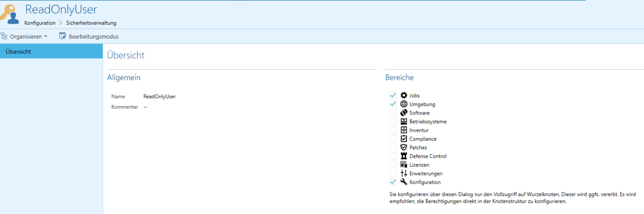Go to Konfiguration breadcrumb link

point(40,23)
